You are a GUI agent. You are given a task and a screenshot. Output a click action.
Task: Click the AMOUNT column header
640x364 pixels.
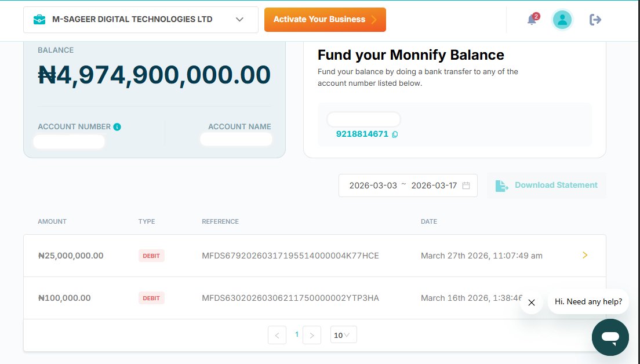pyautogui.click(x=52, y=221)
